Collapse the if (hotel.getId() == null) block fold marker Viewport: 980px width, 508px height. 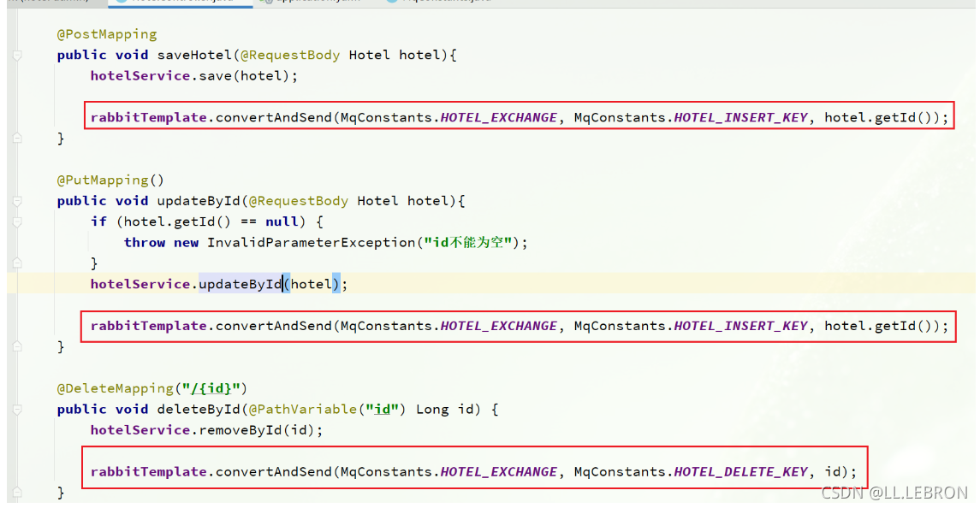(17, 222)
